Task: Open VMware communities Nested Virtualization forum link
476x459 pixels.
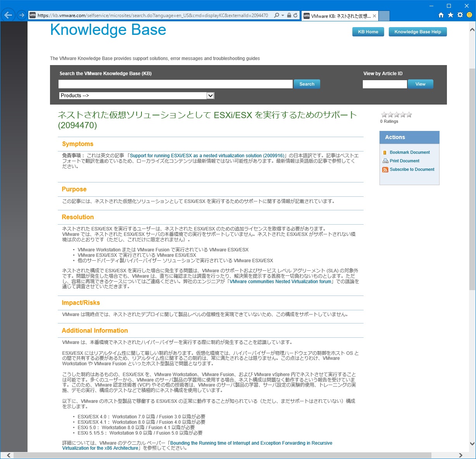Action: [x=281, y=282]
